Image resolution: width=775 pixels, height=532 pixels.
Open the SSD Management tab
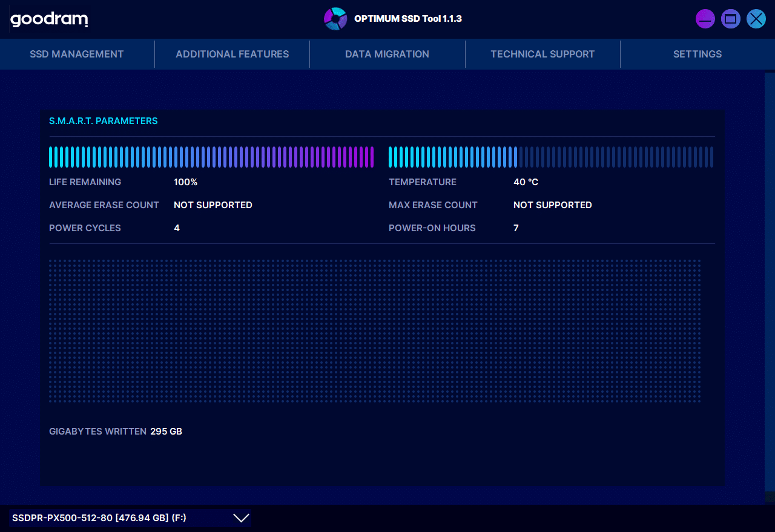pos(77,54)
